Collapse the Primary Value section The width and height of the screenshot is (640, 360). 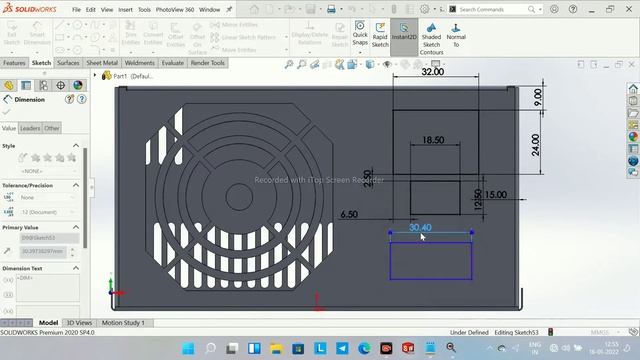pos(76,227)
